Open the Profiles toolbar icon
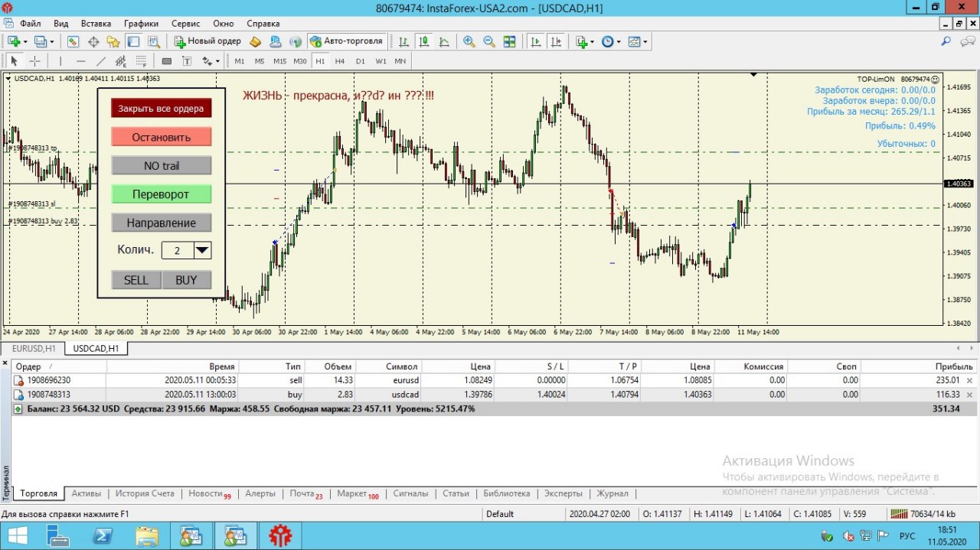 (x=40, y=41)
